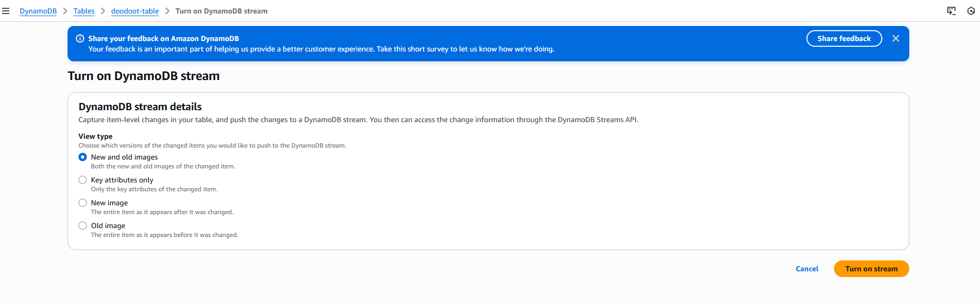
Task: Click the chevron between Tables and doodoot-table
Action: (103, 11)
